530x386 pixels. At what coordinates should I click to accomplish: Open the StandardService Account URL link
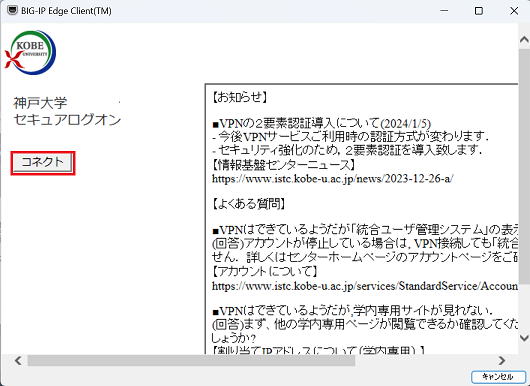(x=365, y=286)
